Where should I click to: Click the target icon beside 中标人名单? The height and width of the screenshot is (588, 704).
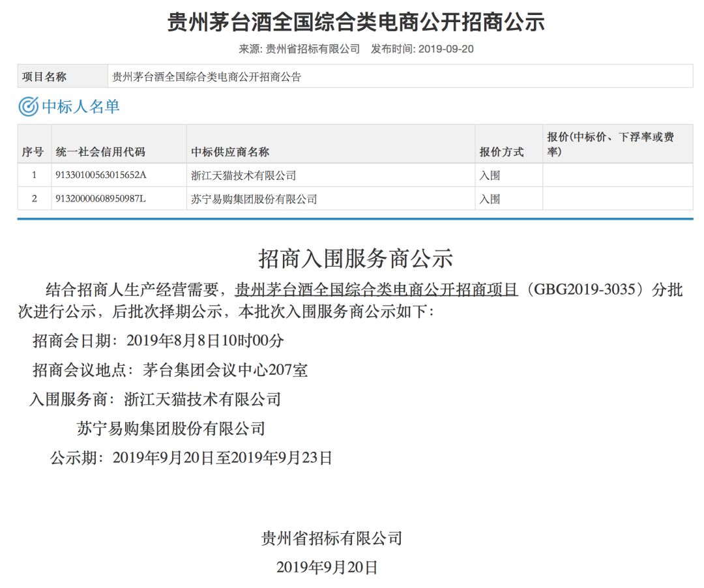28,106
